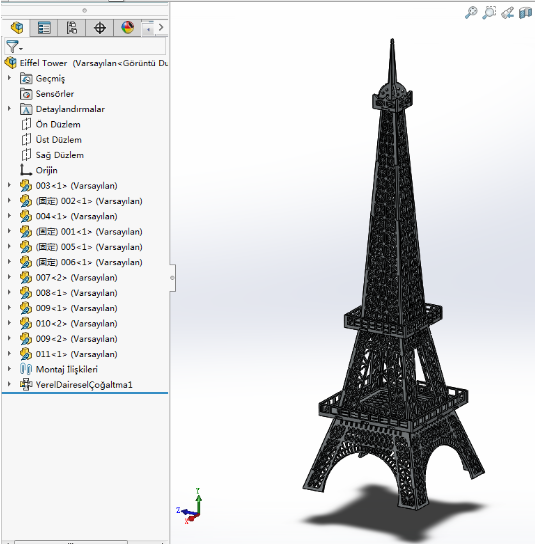Switch to the PropertyManager tab

click(44, 28)
